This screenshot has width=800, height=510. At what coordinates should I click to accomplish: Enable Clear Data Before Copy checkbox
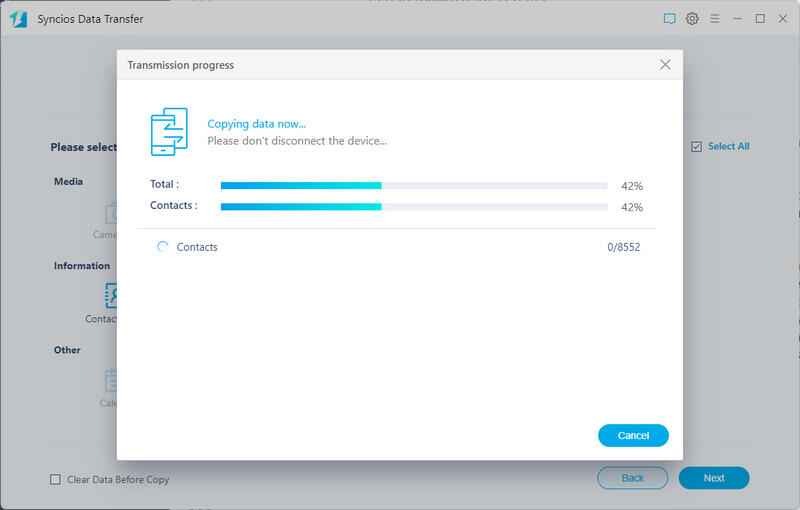point(56,480)
